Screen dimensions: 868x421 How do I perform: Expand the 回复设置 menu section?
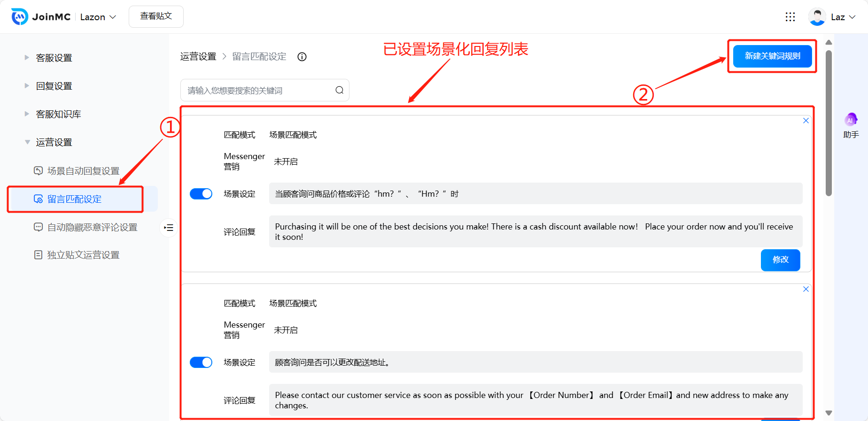[54, 86]
